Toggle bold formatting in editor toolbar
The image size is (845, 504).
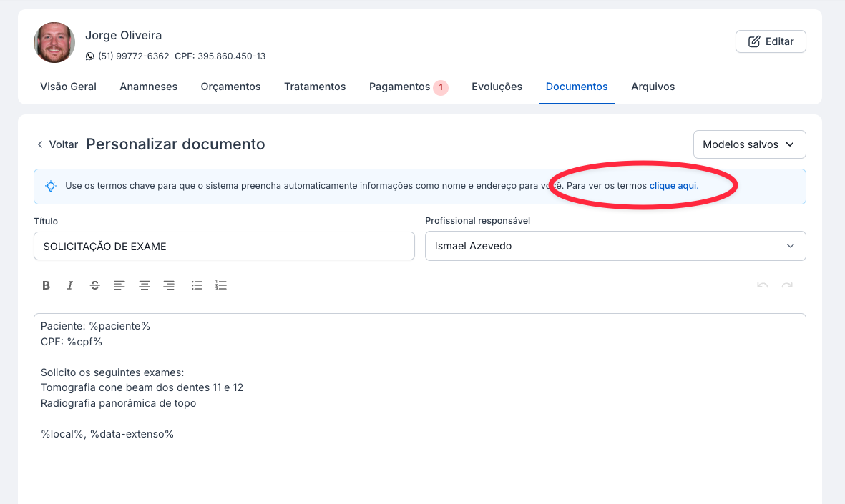47,285
